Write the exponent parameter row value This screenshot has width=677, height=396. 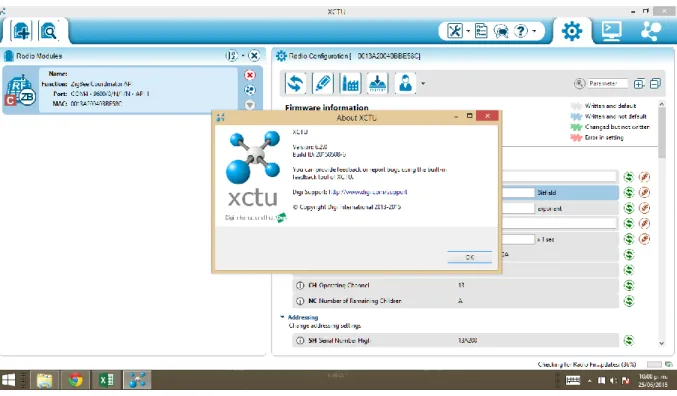click(x=644, y=208)
